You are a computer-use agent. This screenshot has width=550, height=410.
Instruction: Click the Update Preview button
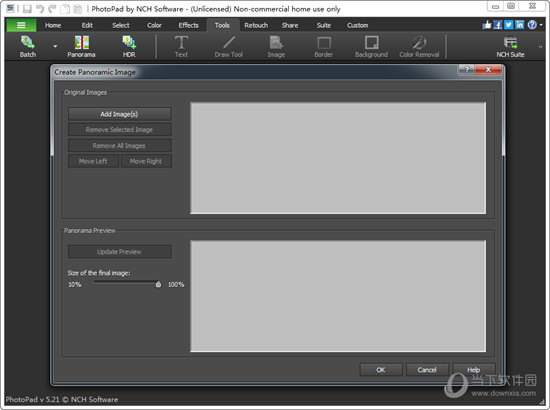tap(119, 251)
